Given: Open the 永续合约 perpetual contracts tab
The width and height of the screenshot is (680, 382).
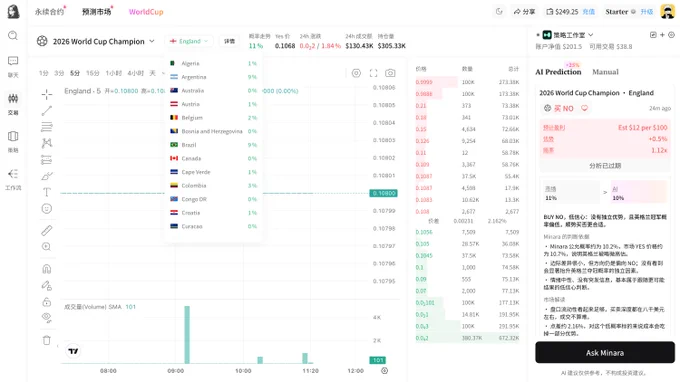Looking at the screenshot, I should 49,12.
